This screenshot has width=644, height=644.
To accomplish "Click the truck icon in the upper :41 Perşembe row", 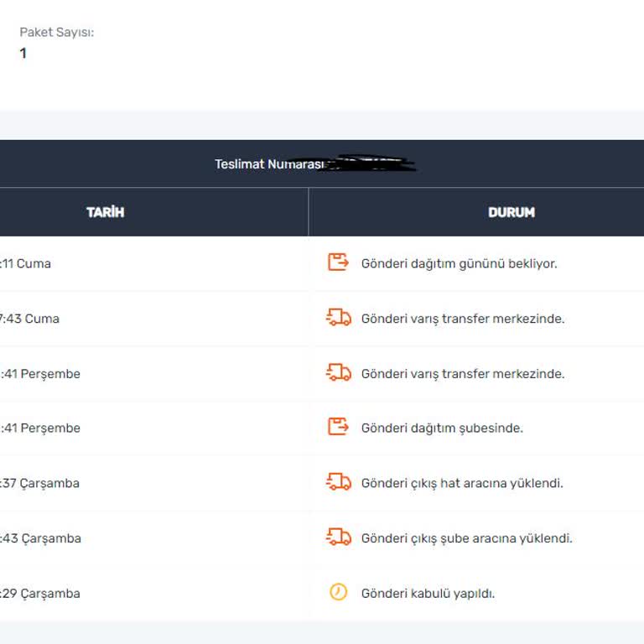I will tap(339, 372).
